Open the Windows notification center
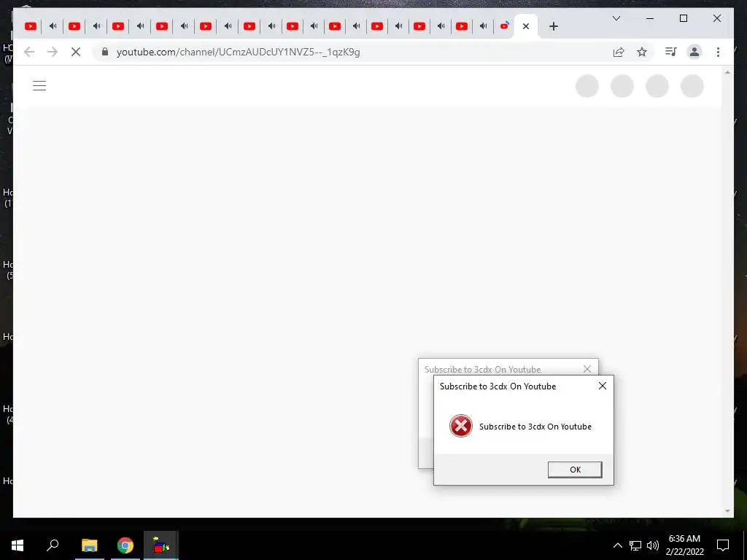Image resolution: width=747 pixels, height=560 pixels. pyautogui.click(x=723, y=545)
